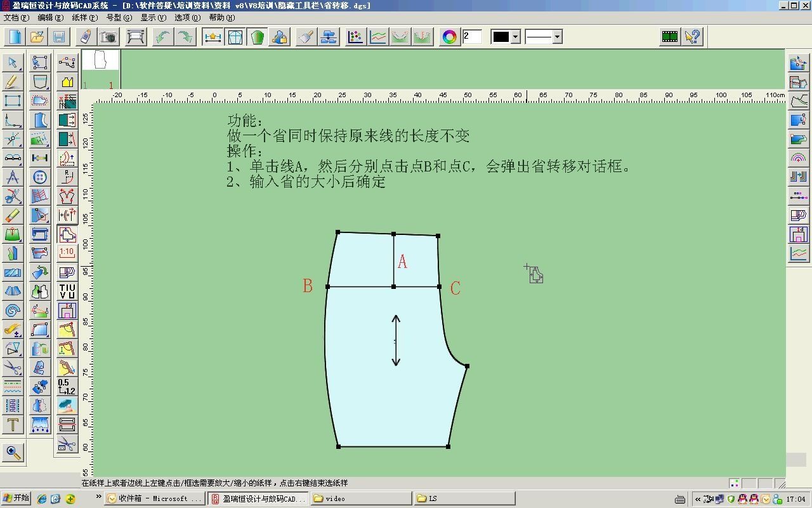This screenshot has width=812, height=508.
Task: Open the film strip viewer icon
Action: (x=669, y=37)
